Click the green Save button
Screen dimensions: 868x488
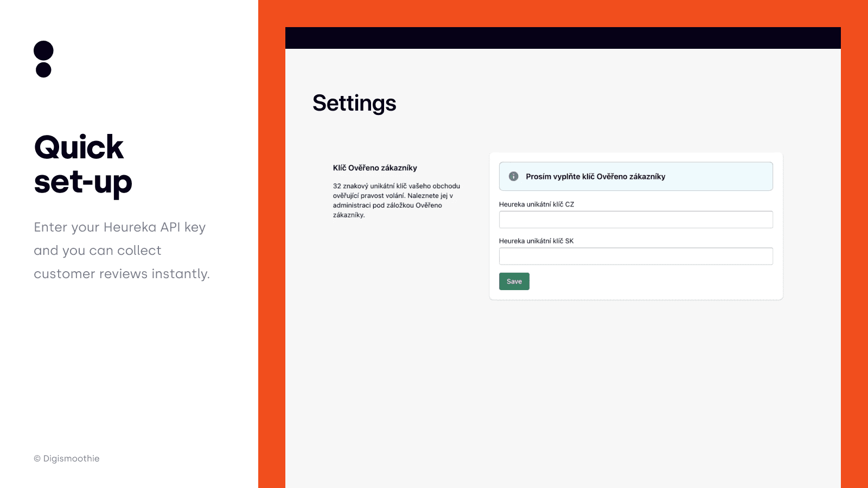514,281
